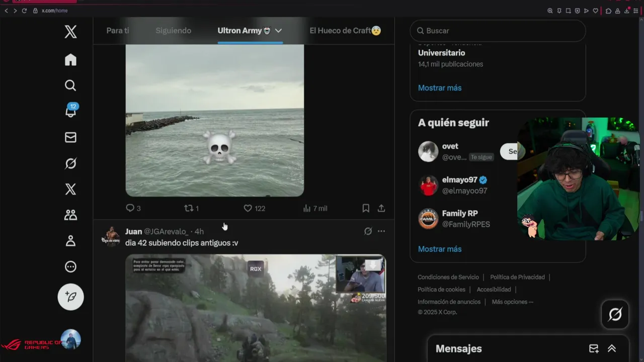Open browser extensions puzzle icon
The width and height of the screenshot is (644, 362).
(x=608, y=11)
